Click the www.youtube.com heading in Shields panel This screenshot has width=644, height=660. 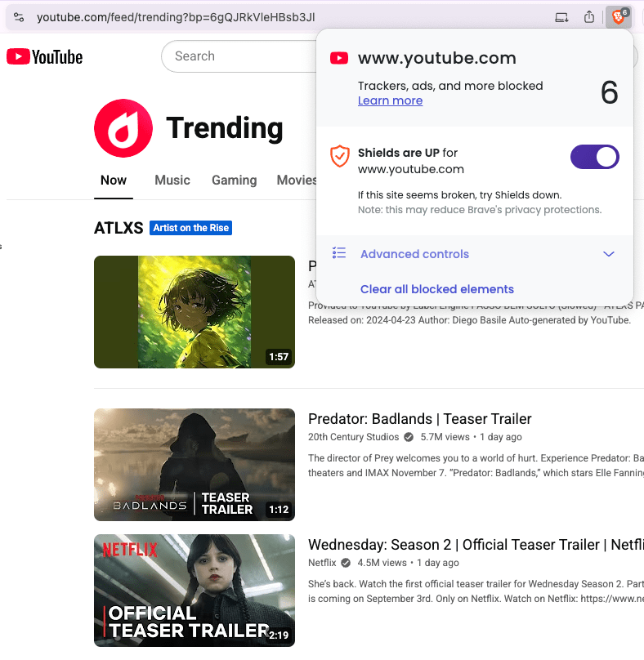coord(437,58)
